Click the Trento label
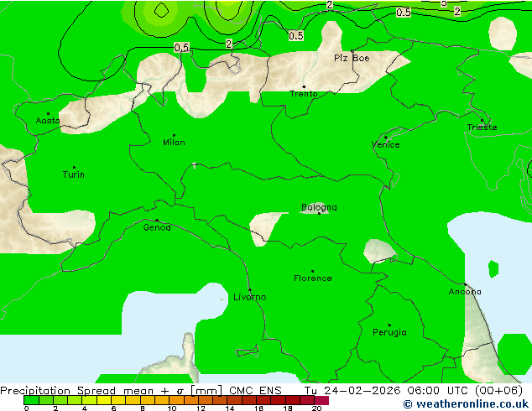 304,94
